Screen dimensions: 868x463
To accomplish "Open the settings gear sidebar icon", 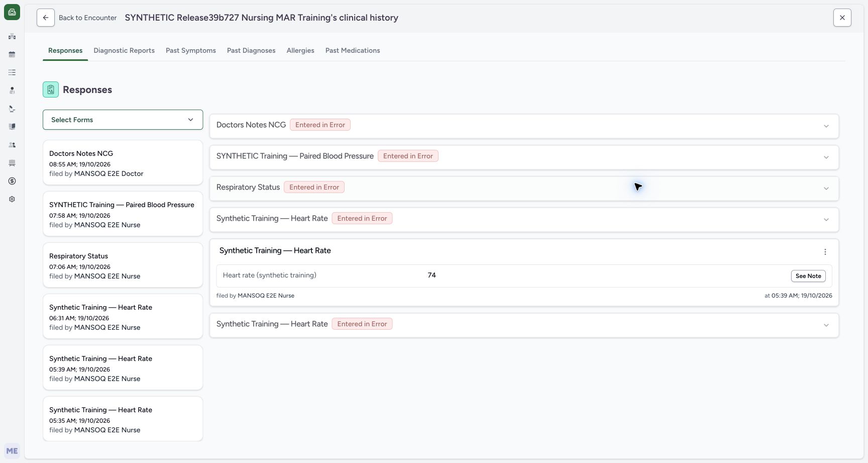I will [x=12, y=199].
